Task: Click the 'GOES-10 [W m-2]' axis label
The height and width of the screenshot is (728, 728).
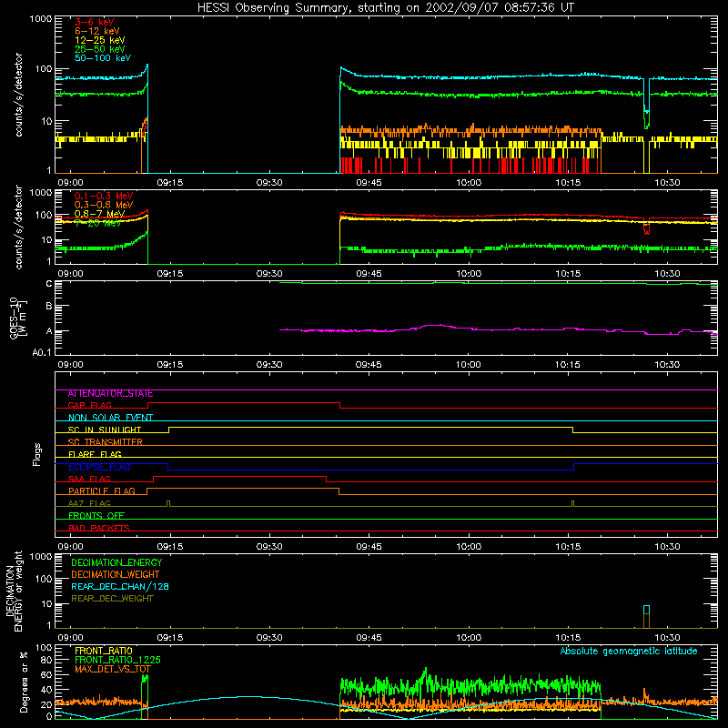Action: coord(17,318)
